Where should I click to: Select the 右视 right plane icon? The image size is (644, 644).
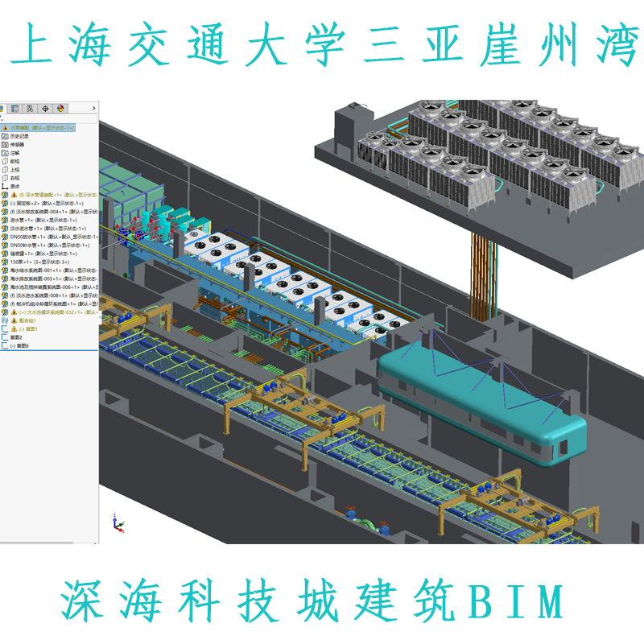tap(5, 178)
